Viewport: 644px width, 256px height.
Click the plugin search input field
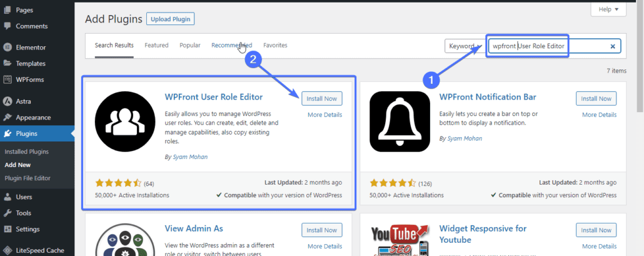point(554,46)
